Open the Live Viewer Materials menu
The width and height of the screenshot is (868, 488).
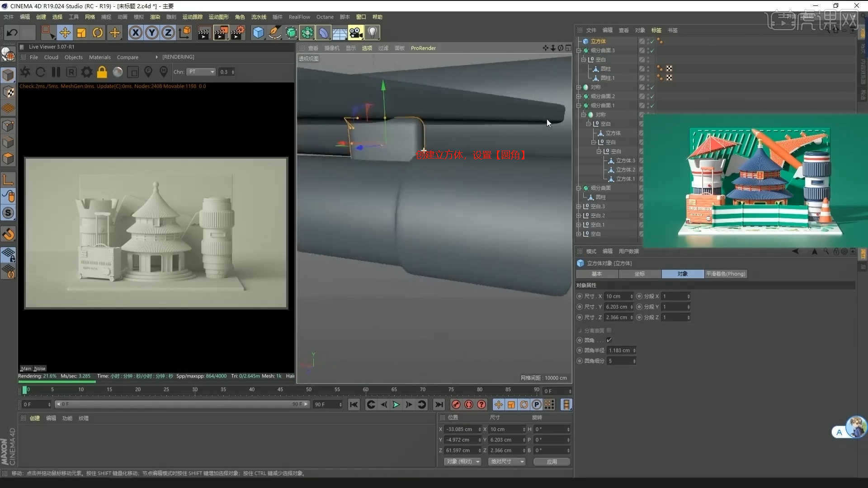(99, 57)
